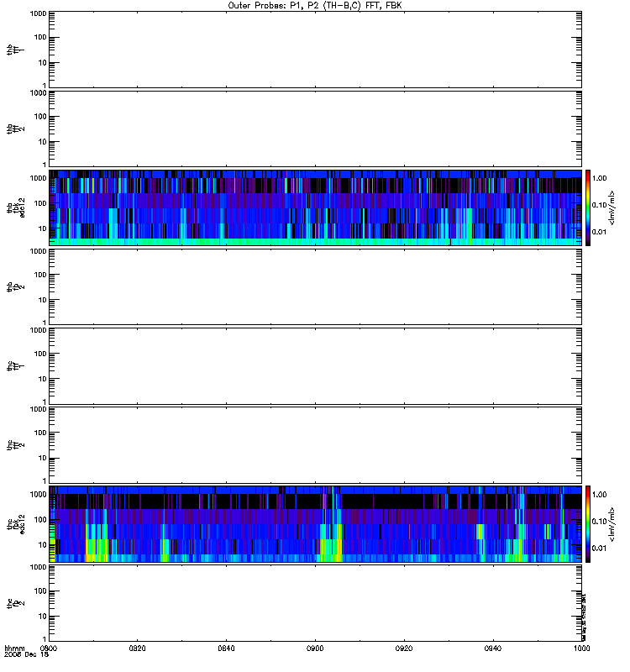The image size is (630, 672).
Task: Click the "hhmm" axis unit label
Action: pos(14,648)
